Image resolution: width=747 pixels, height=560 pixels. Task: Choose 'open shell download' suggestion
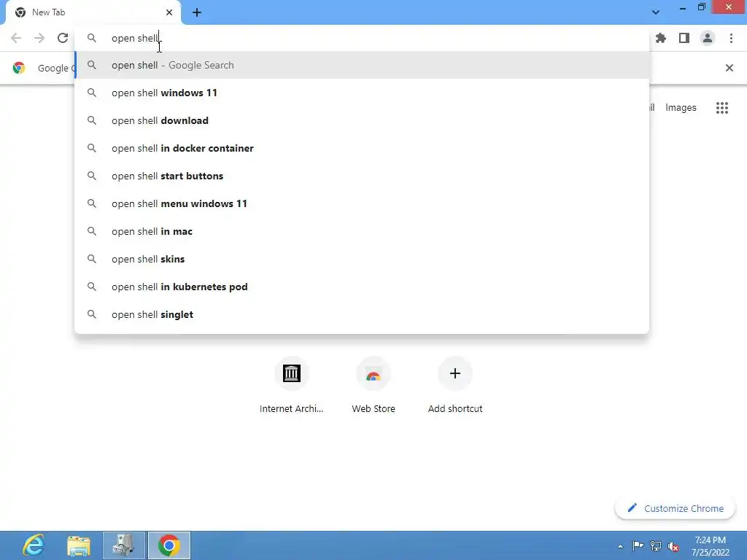[362, 120]
